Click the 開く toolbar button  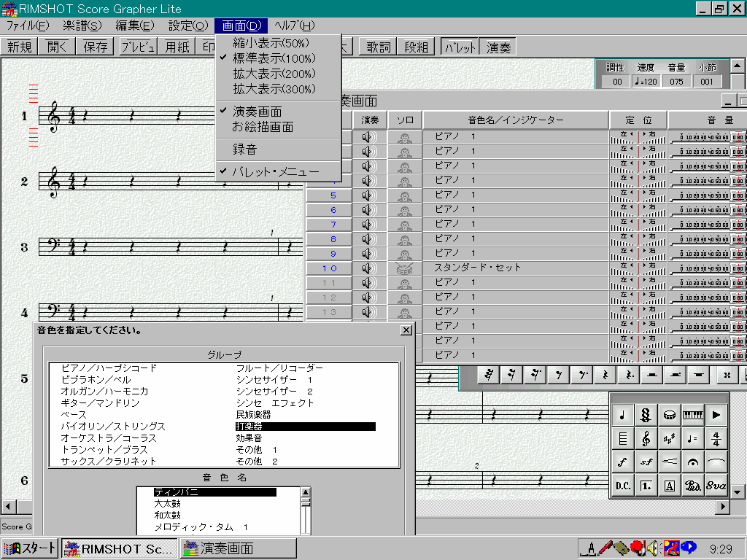coord(58,47)
